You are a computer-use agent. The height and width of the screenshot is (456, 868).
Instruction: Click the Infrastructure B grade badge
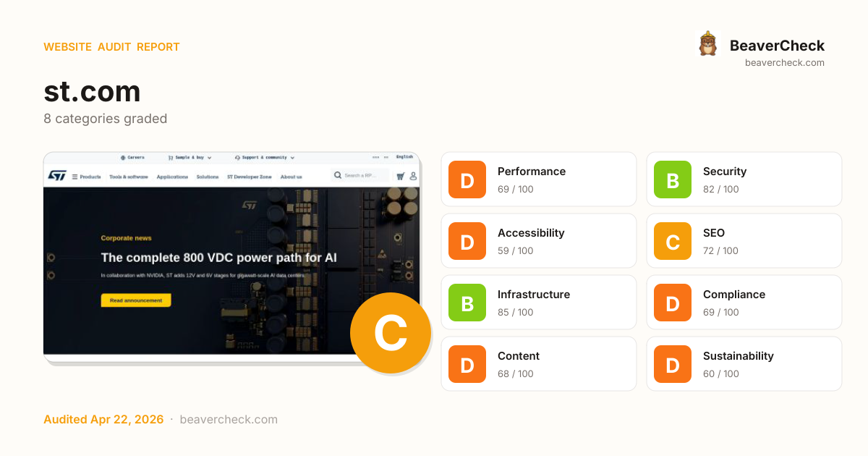point(467,303)
